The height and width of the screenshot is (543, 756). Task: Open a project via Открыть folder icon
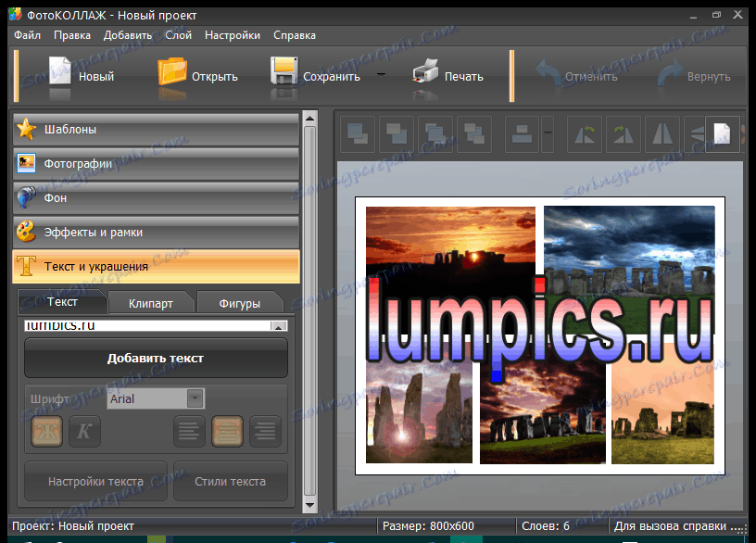pyautogui.click(x=172, y=71)
